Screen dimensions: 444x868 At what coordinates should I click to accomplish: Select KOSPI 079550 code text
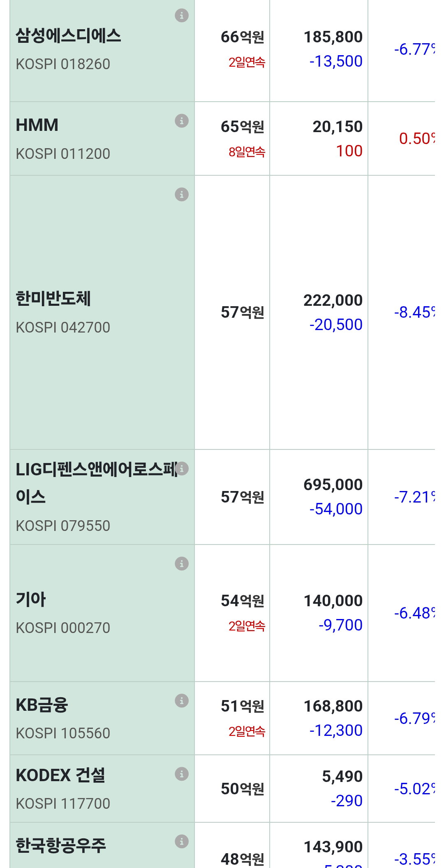[x=63, y=526]
